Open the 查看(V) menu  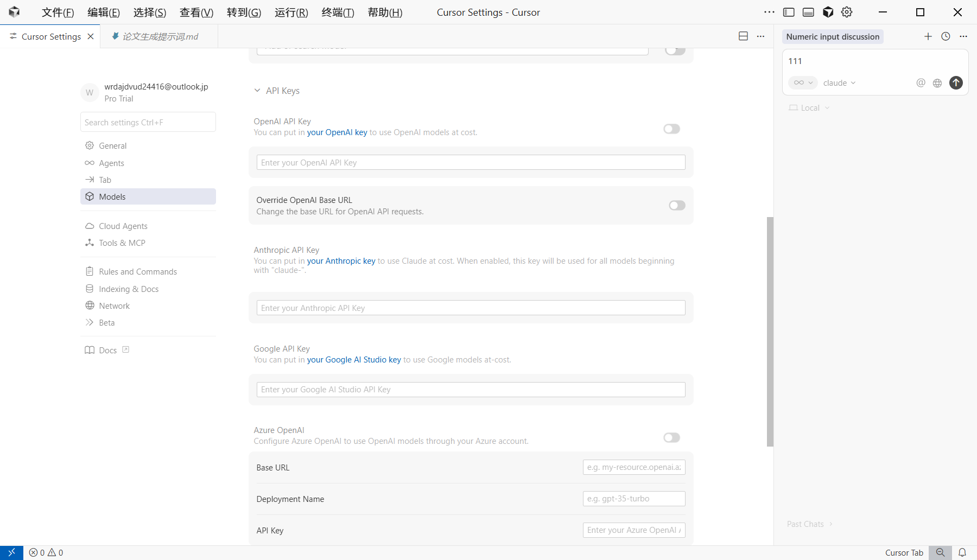coord(196,12)
